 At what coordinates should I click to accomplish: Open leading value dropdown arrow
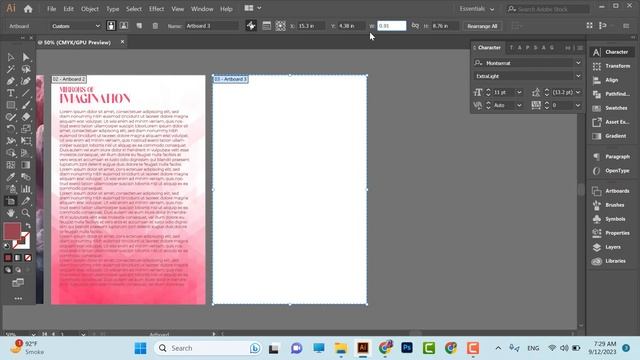(x=578, y=93)
